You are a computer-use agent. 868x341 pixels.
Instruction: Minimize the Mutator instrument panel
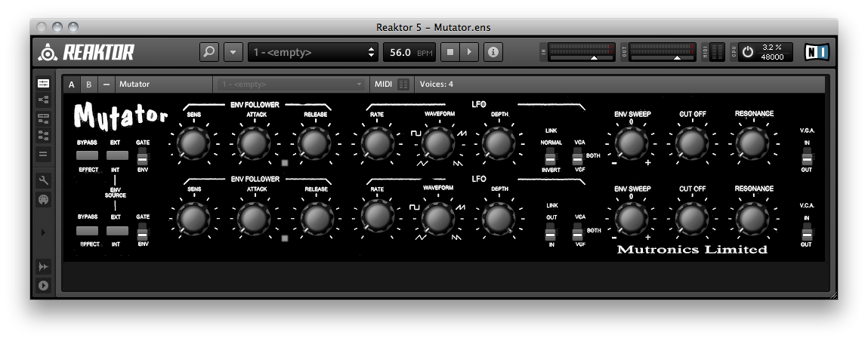pos(107,84)
